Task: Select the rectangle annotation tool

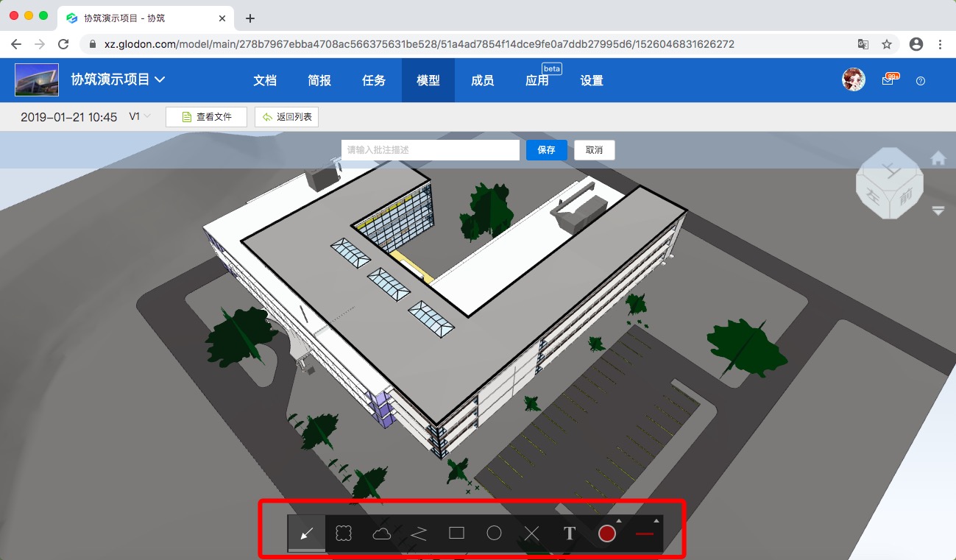Action: 456,534
